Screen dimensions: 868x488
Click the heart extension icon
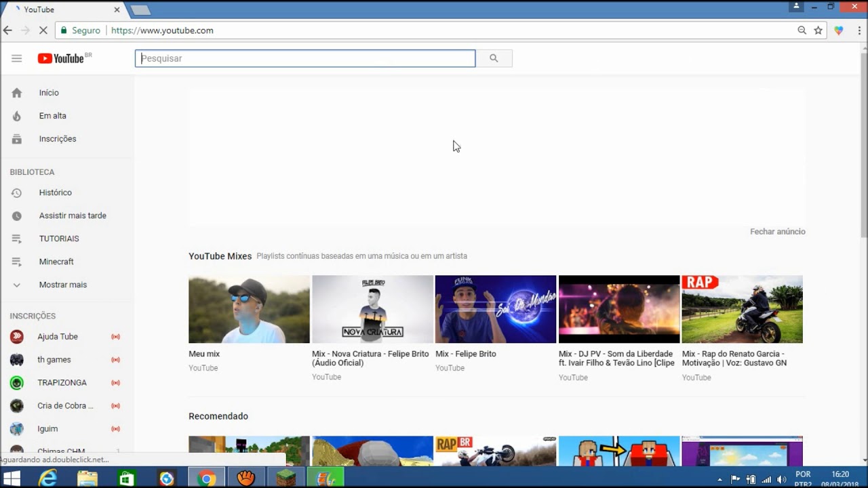(839, 30)
